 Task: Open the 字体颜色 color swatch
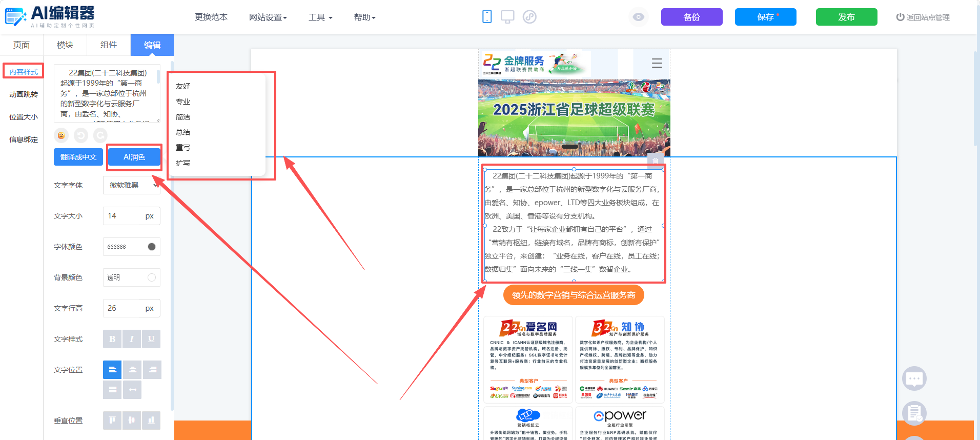click(152, 247)
